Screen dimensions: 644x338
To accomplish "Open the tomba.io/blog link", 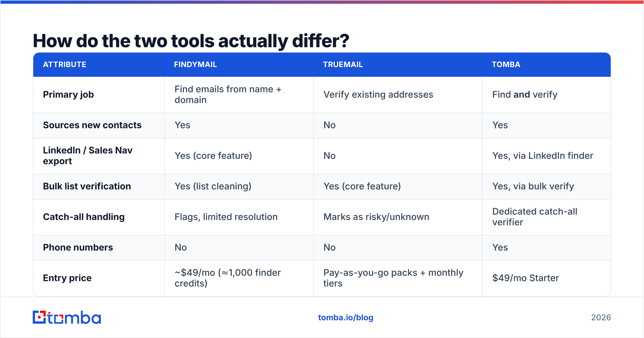I will point(346,318).
